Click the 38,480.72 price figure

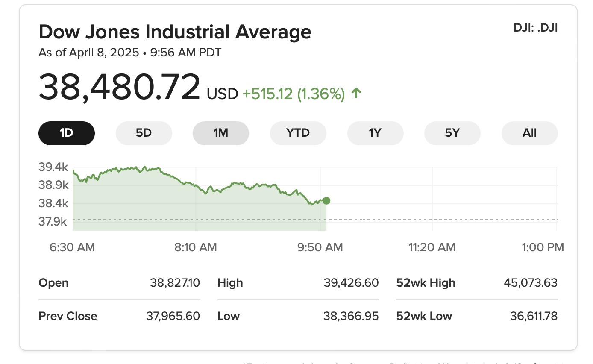(x=119, y=87)
